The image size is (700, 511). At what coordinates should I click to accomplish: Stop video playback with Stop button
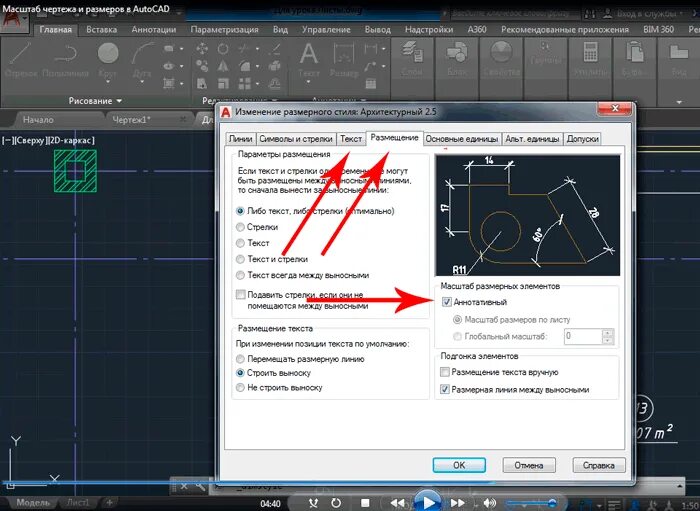[365, 503]
